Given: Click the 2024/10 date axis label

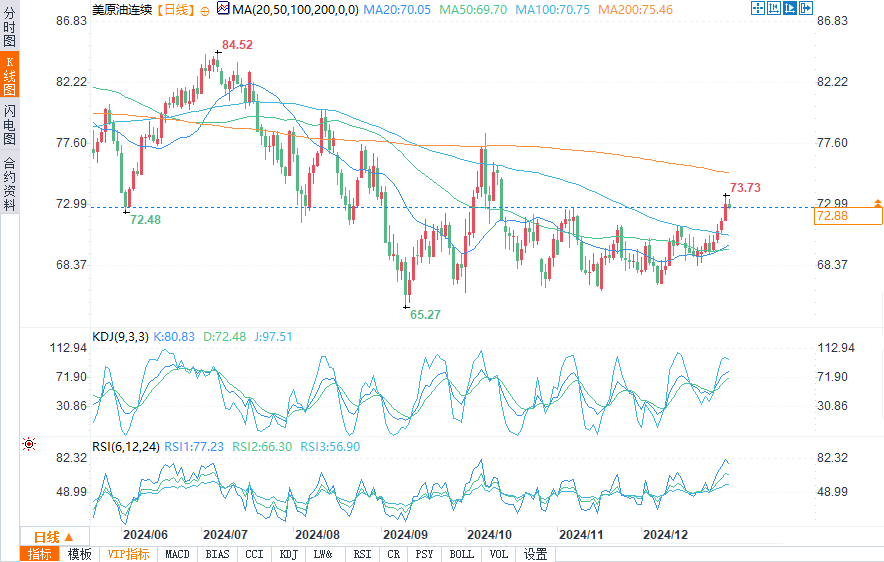Looking at the screenshot, I should tap(489, 534).
